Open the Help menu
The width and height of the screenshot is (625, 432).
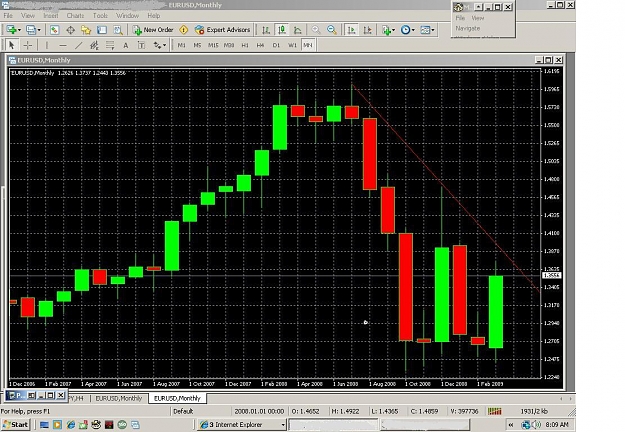pos(154,16)
